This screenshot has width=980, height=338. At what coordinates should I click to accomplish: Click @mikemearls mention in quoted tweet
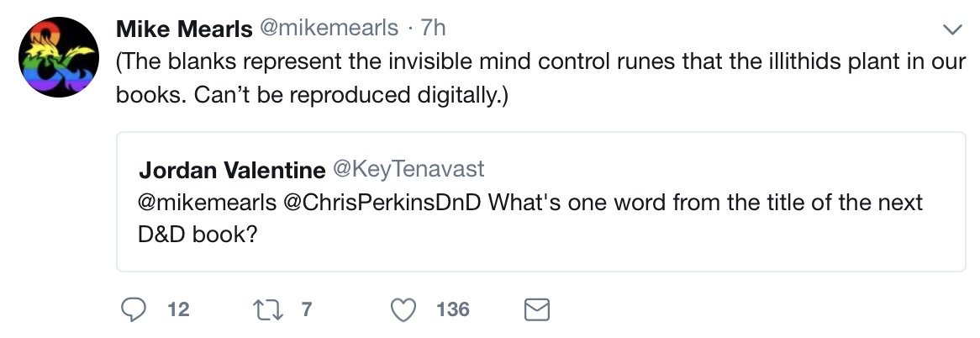pyautogui.click(x=208, y=203)
